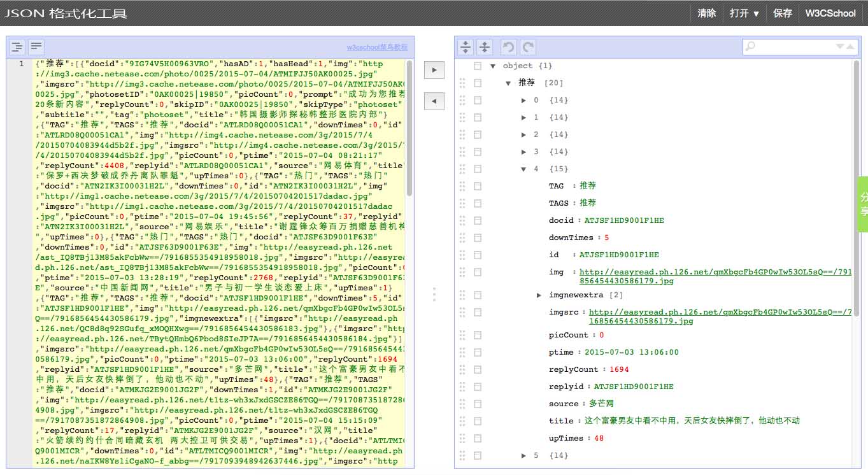Select the replyCount value 1694

click(x=619, y=369)
